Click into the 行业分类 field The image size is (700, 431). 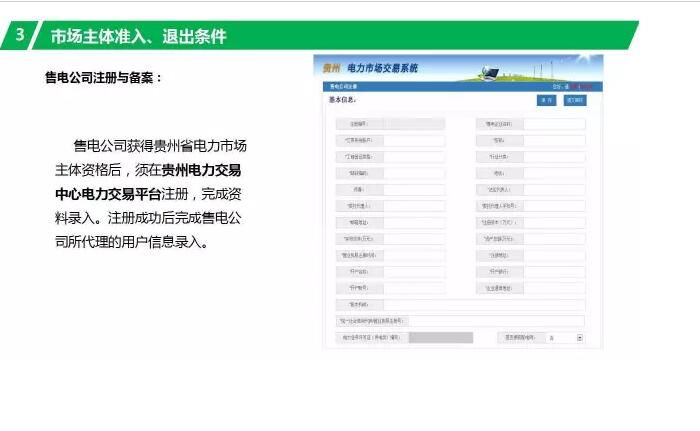(554, 157)
